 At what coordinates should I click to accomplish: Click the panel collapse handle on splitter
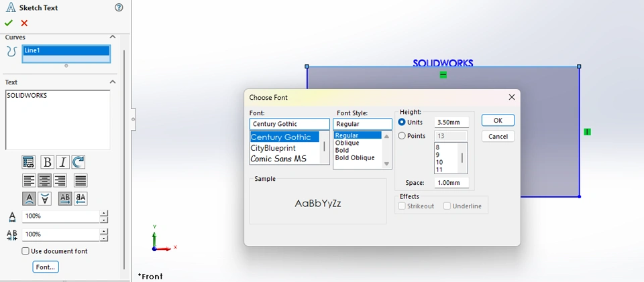[133, 119]
